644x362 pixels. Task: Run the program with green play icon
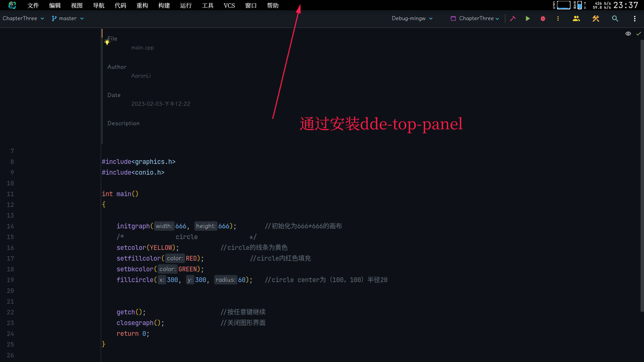point(528,18)
